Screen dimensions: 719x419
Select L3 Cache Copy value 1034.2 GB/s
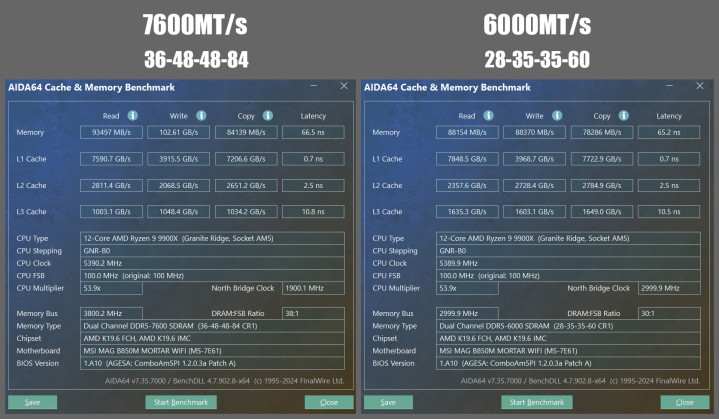pyautogui.click(x=246, y=211)
